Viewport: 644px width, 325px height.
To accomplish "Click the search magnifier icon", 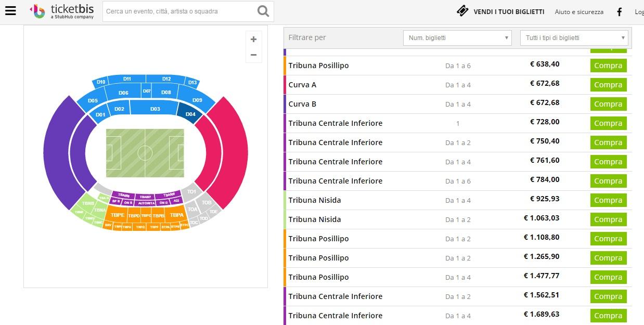I will click(263, 11).
